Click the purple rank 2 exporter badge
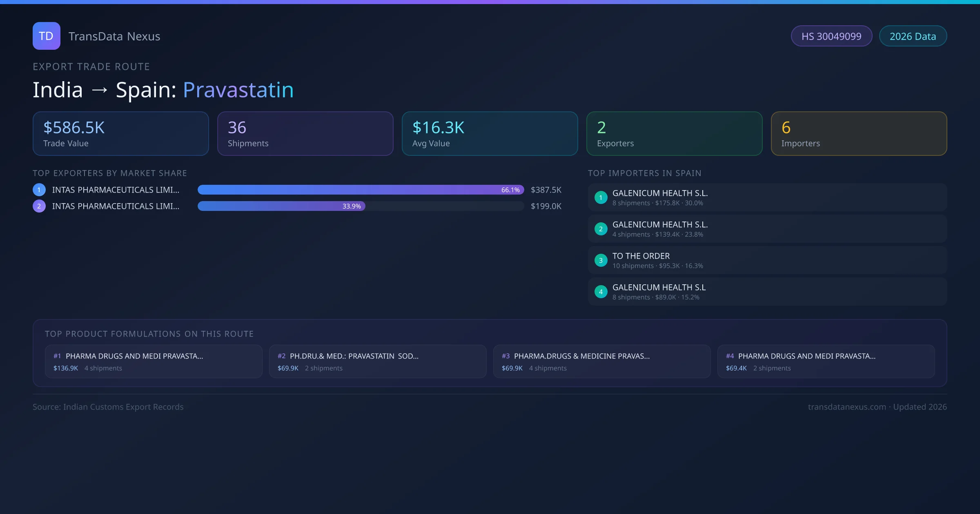The height and width of the screenshot is (514, 980). pos(39,206)
